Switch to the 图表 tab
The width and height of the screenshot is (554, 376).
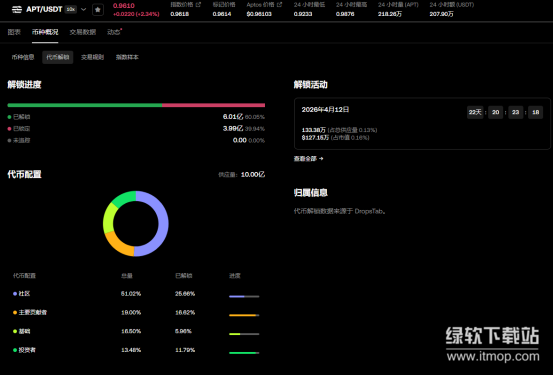tap(14, 32)
